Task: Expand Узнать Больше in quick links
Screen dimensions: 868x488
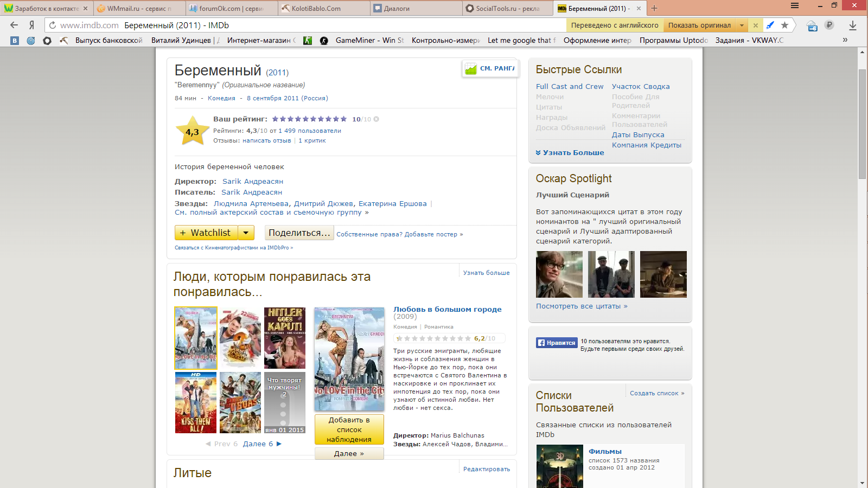Action: point(570,152)
